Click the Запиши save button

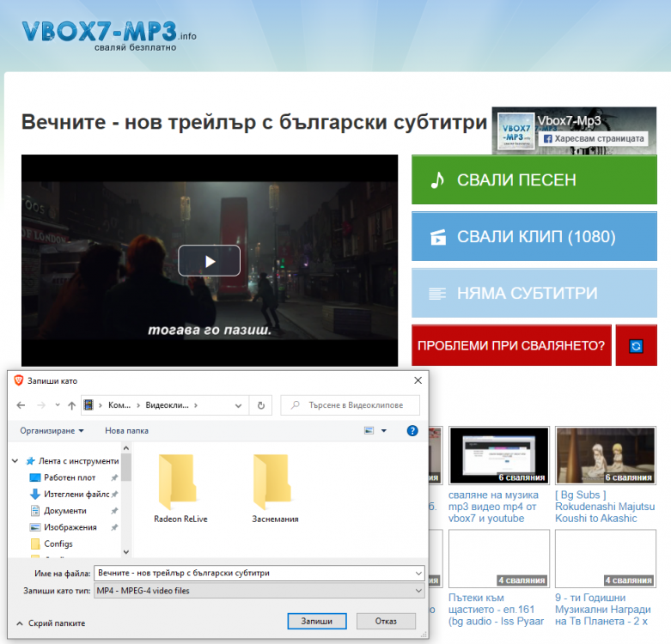[317, 622]
